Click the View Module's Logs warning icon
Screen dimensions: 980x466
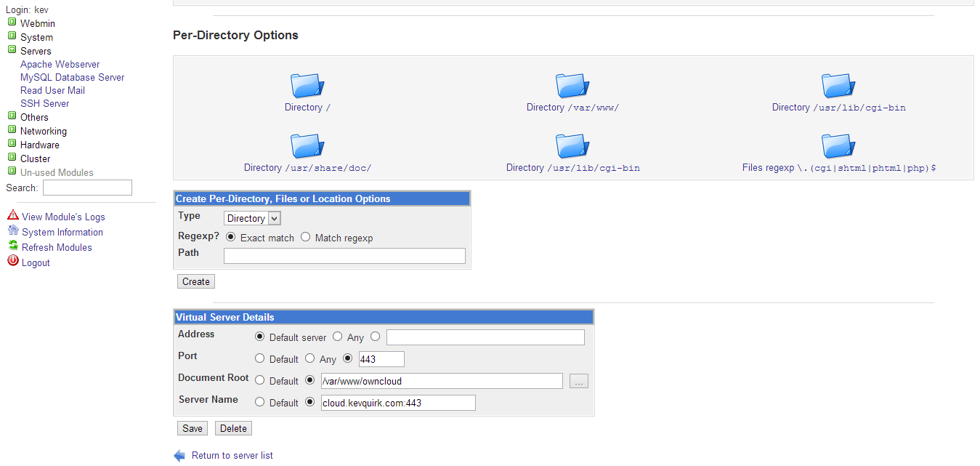pyautogui.click(x=13, y=216)
